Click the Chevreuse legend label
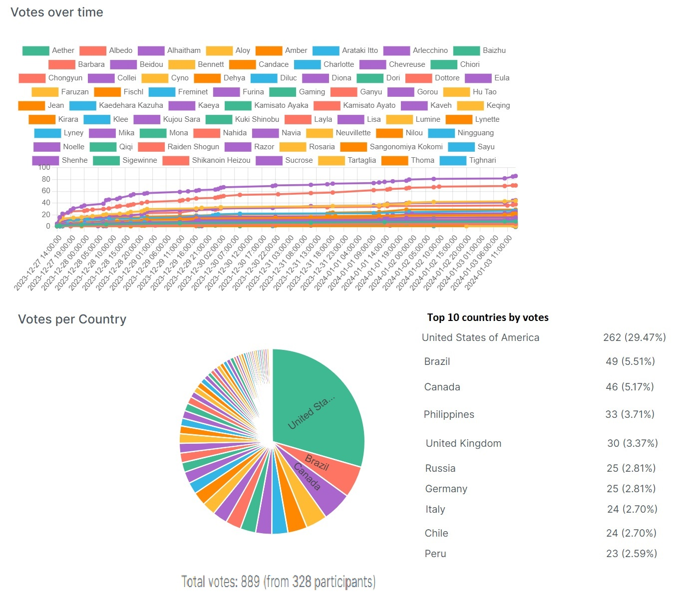Image resolution: width=675 pixels, height=616 pixels. tap(407, 64)
